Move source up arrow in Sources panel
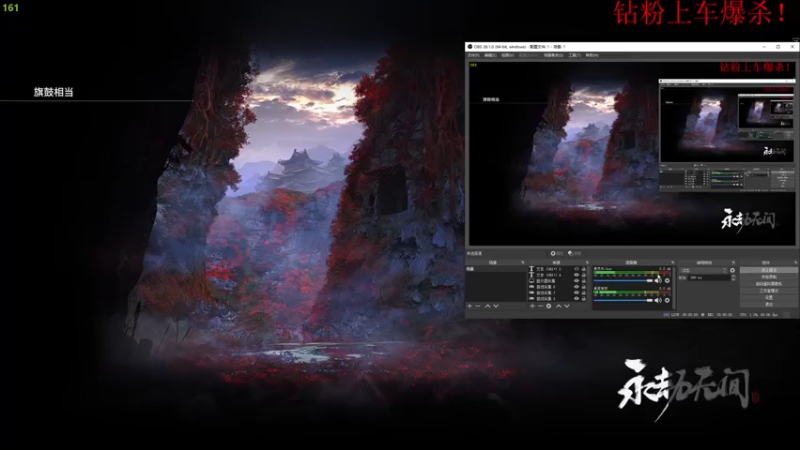Viewport: 800px width, 450px height. [x=559, y=306]
